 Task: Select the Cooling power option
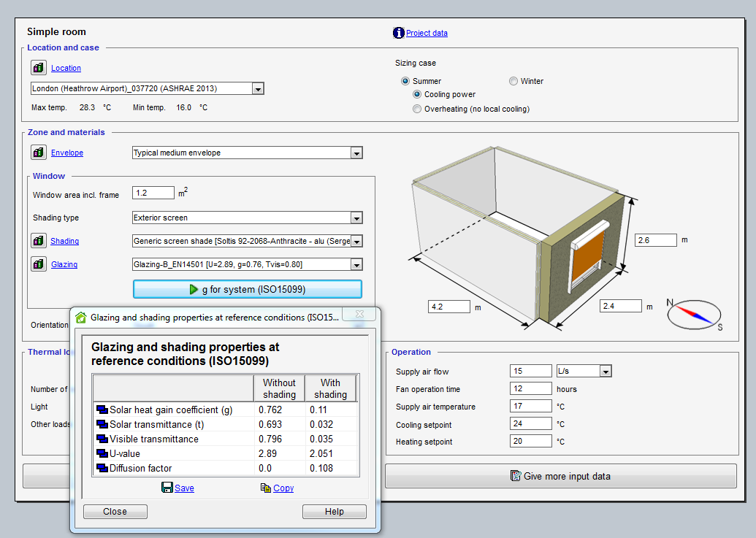click(x=417, y=94)
